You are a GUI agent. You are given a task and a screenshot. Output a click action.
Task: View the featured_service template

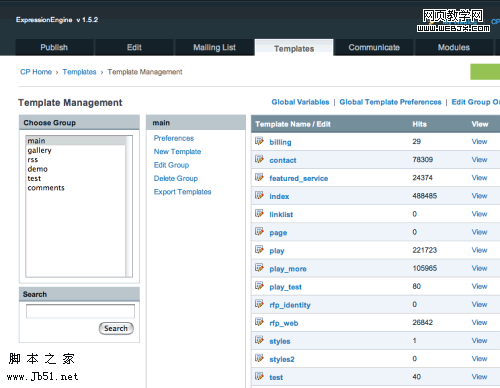click(479, 178)
